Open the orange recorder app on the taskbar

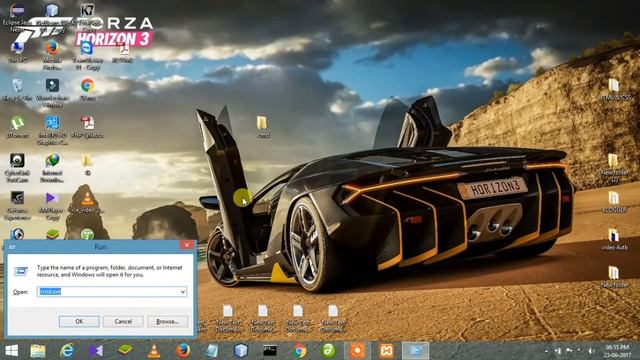[357, 351]
